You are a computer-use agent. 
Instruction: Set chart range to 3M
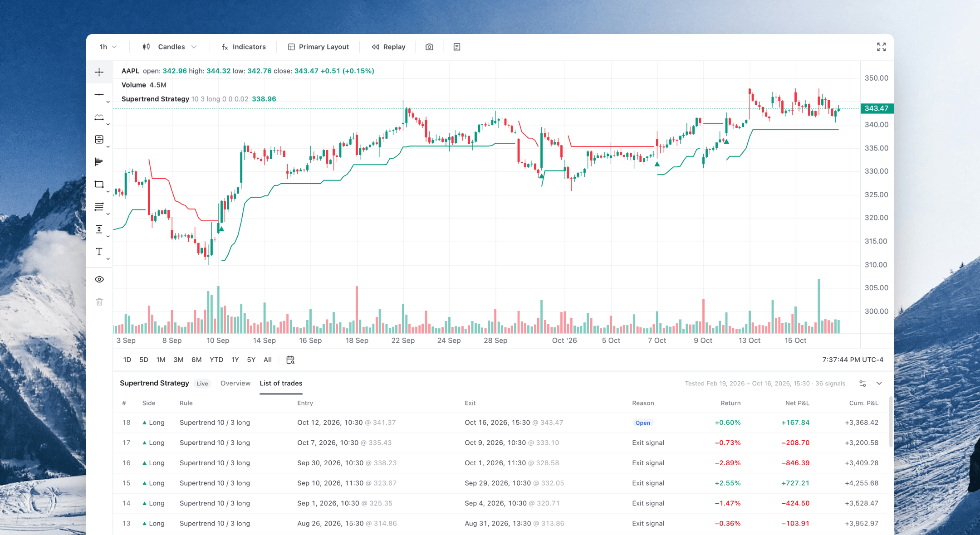click(178, 360)
